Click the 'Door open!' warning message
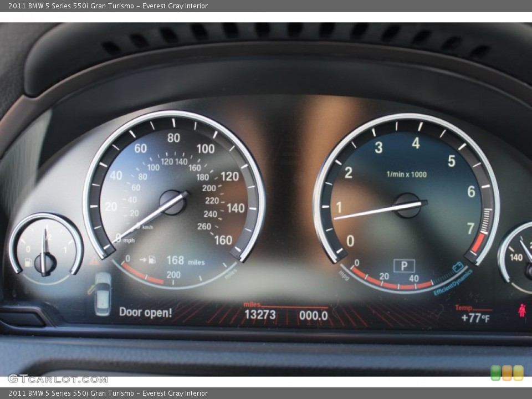The image size is (532, 399). click(146, 313)
